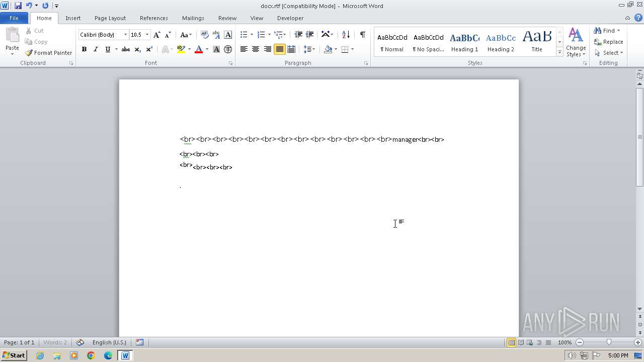Click the Paste icon
Screen dimensions: 644x362
[x=12, y=36]
